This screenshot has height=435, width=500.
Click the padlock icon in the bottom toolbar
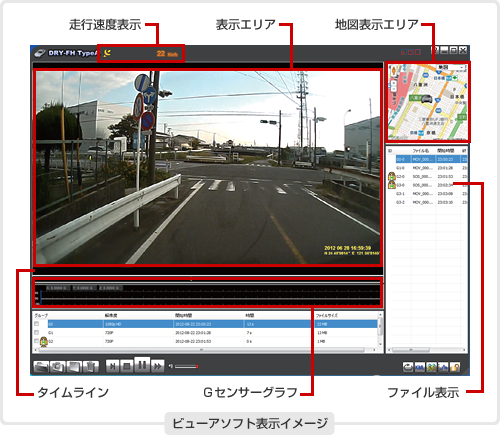pyautogui.click(x=455, y=367)
